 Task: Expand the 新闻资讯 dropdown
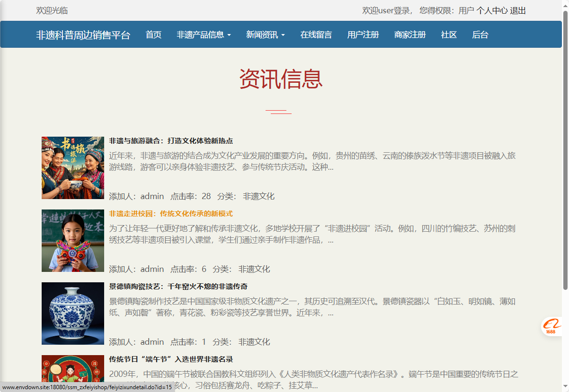[x=264, y=34]
